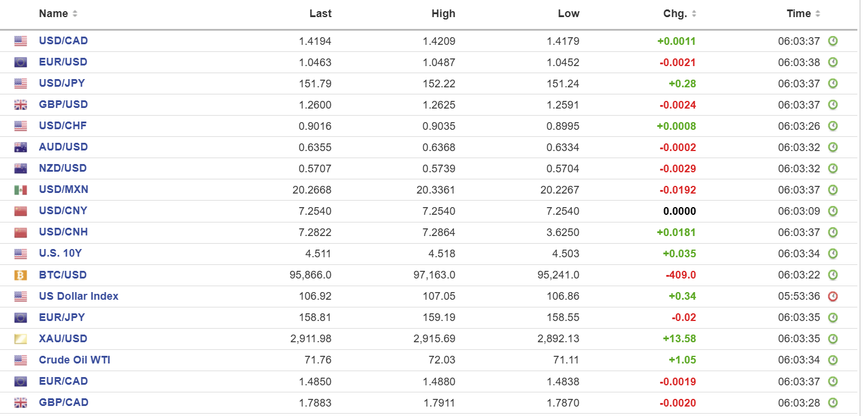Click the Last column header
The image size is (868, 416).
click(320, 14)
